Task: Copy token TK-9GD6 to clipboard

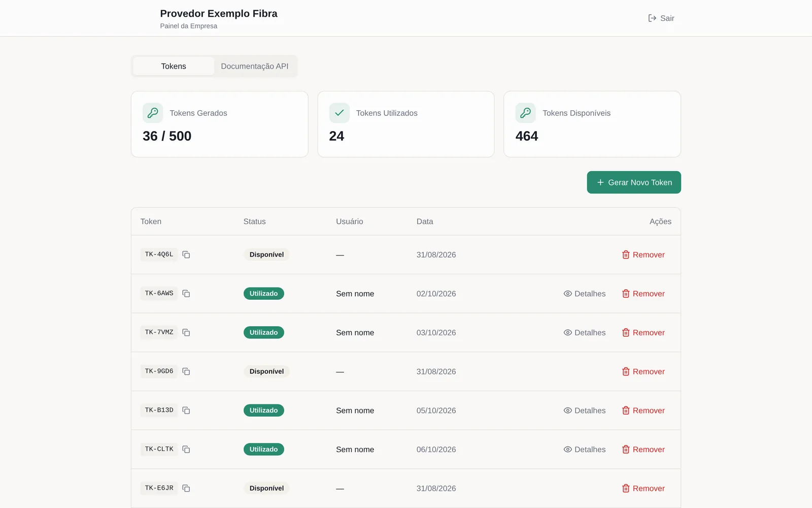Action: [186, 371]
